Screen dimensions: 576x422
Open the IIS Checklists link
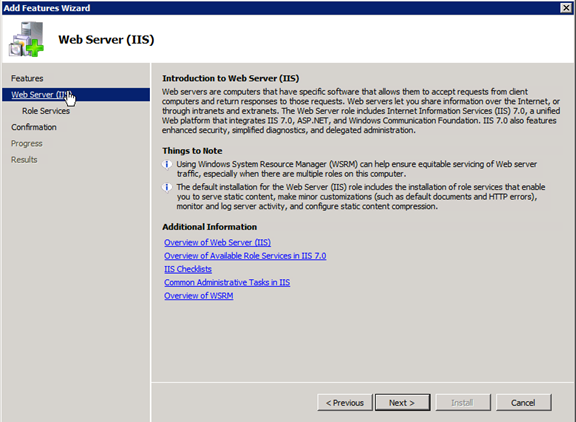[188, 269]
